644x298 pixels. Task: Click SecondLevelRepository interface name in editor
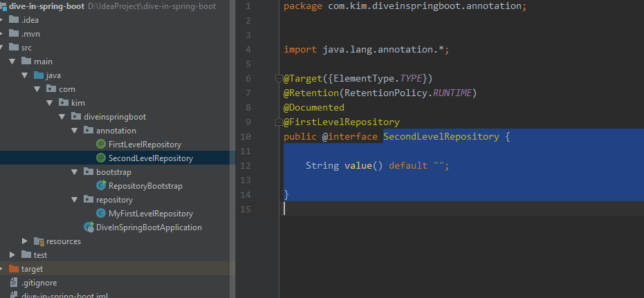pyautogui.click(x=441, y=136)
